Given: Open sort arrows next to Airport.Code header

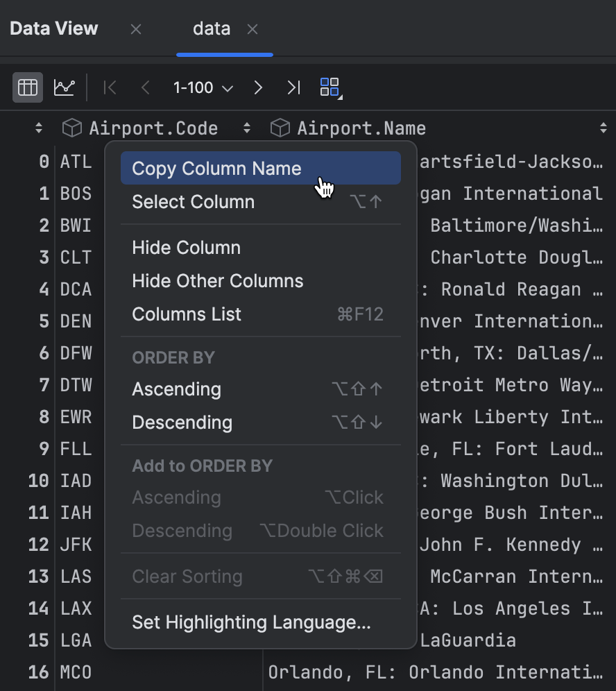Looking at the screenshot, I should [x=246, y=128].
